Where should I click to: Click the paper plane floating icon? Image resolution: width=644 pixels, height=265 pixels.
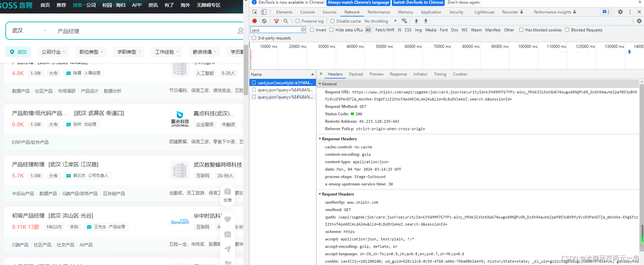[228, 249]
